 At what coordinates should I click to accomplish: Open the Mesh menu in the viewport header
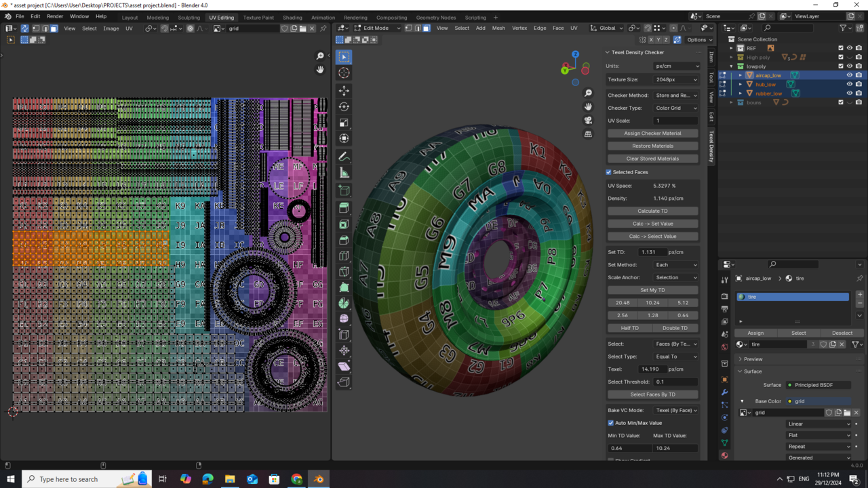click(x=498, y=28)
